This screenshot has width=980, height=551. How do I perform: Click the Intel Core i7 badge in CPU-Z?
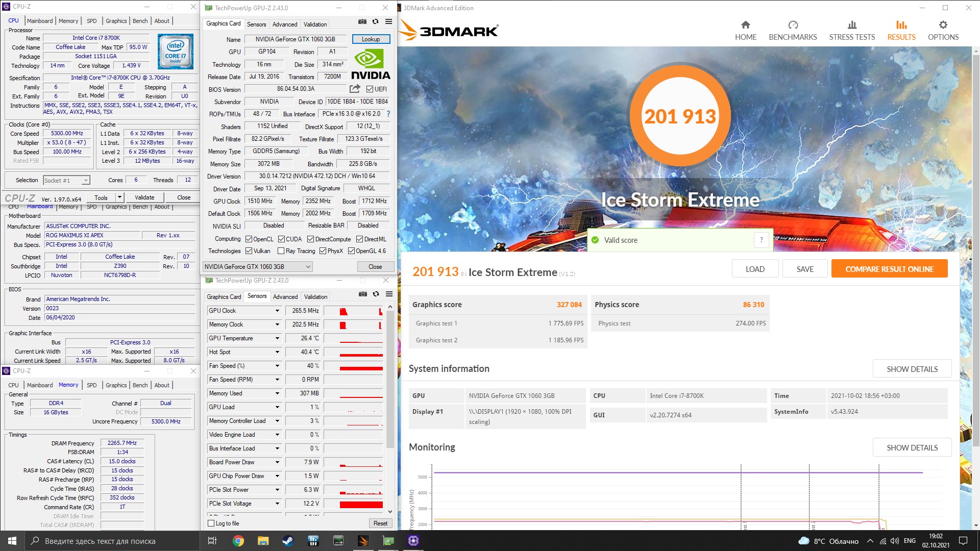pos(175,52)
